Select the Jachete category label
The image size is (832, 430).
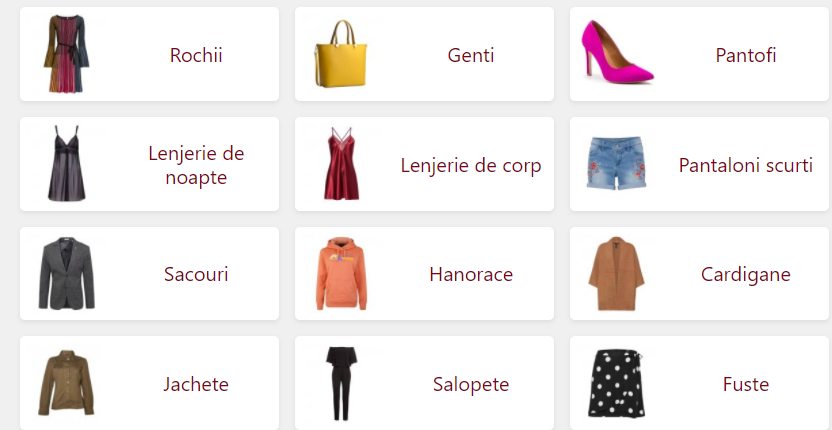point(196,384)
